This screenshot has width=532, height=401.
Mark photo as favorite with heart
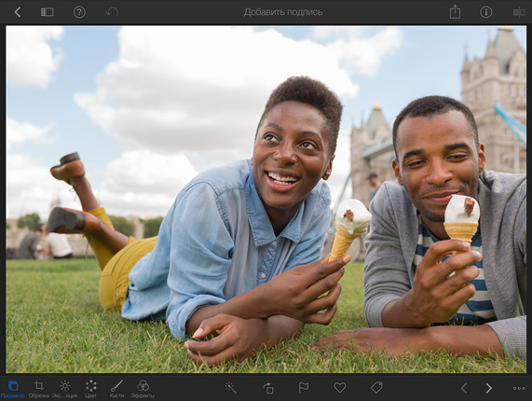pos(340,387)
